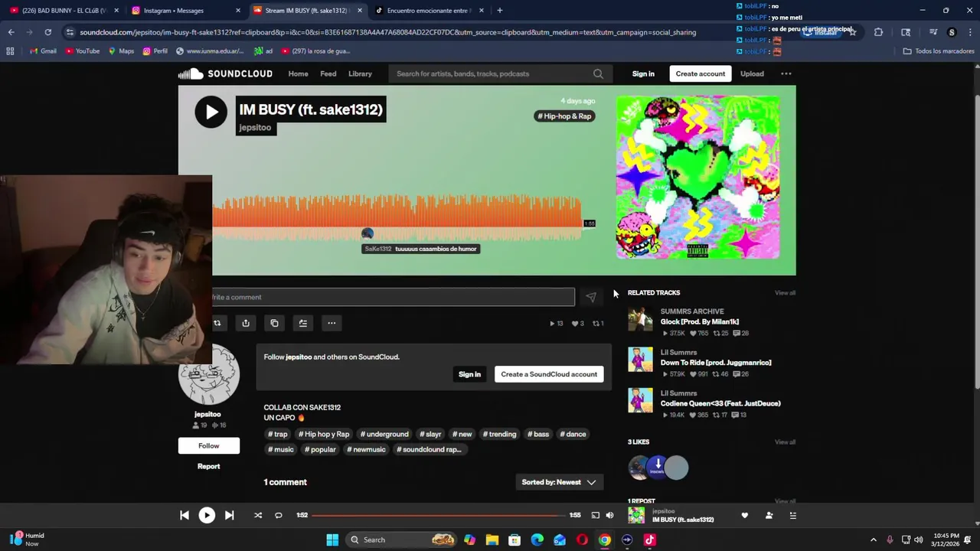Click the play button in the bottom player bar
The image size is (980, 551).
[x=207, y=515]
